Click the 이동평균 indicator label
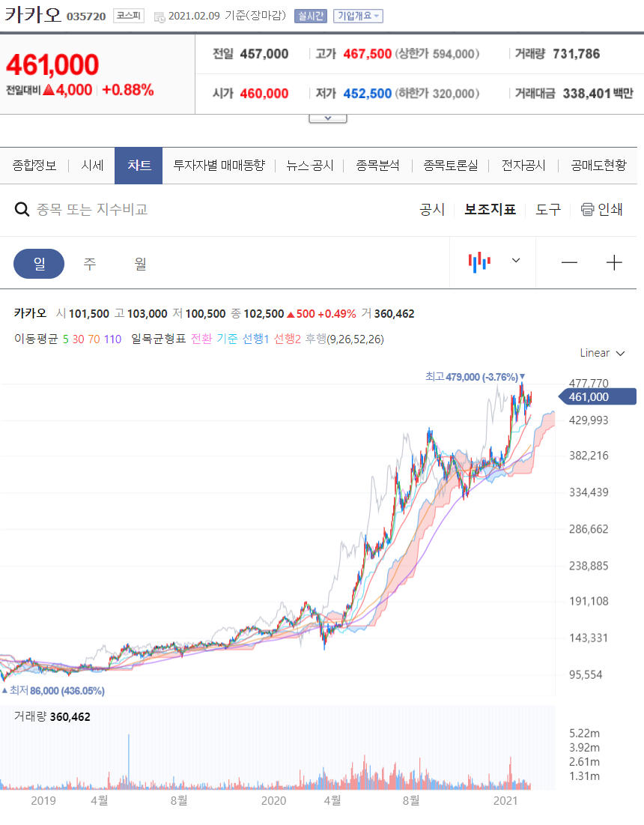The height and width of the screenshot is (825, 644). point(36,339)
